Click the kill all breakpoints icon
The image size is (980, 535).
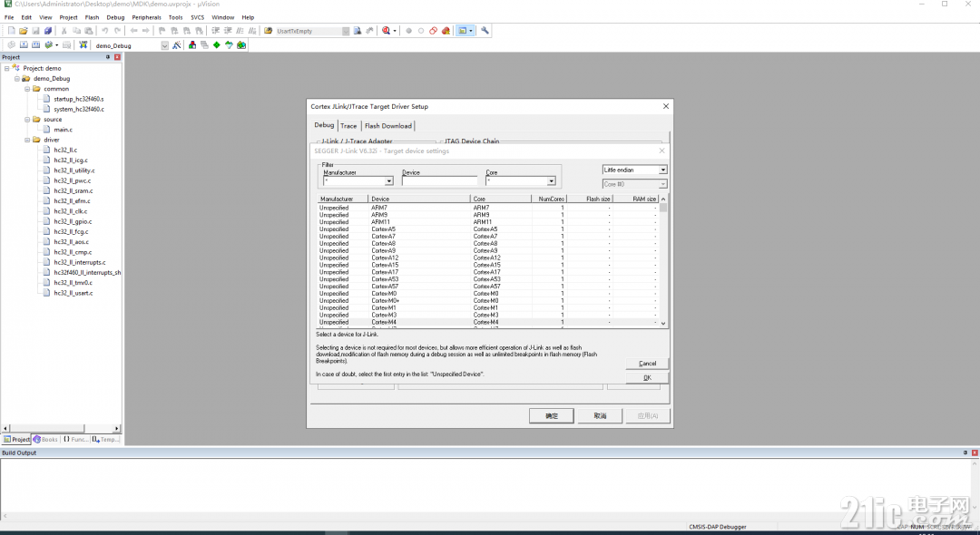[446, 31]
